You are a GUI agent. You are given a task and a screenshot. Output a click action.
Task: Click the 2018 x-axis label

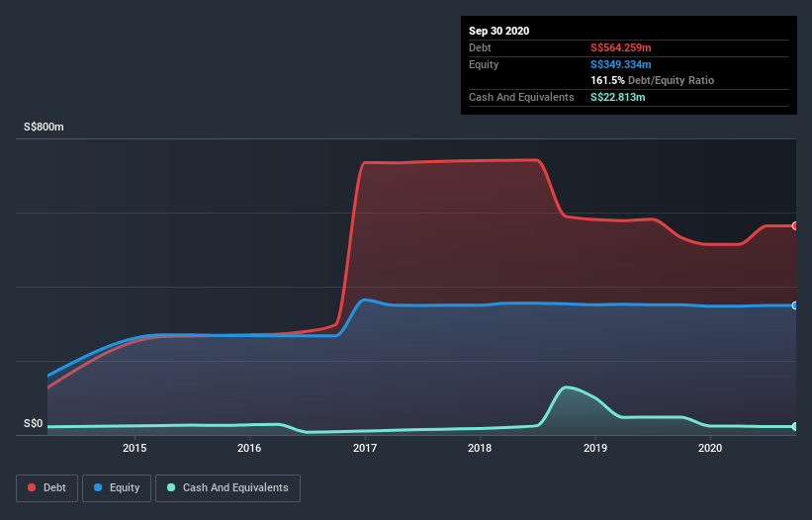480,448
